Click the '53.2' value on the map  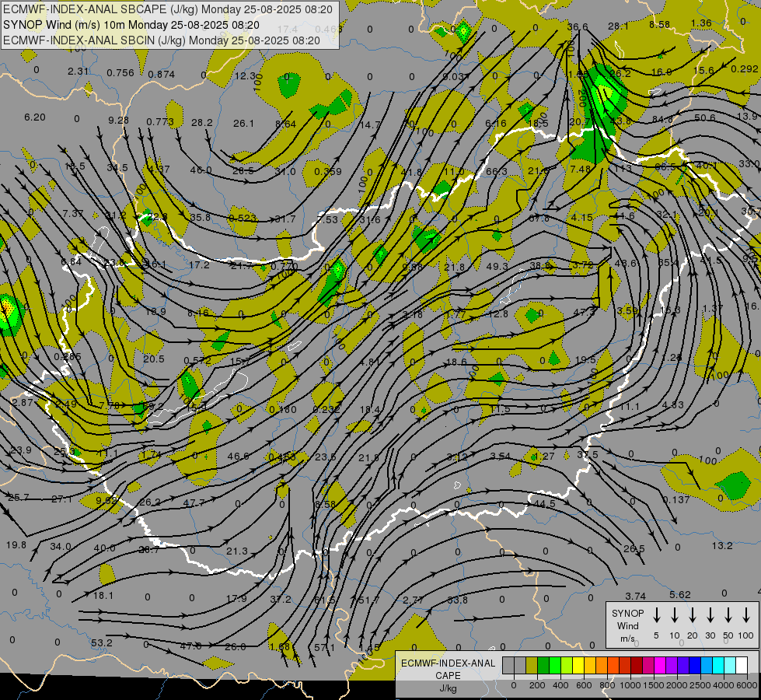101,642
